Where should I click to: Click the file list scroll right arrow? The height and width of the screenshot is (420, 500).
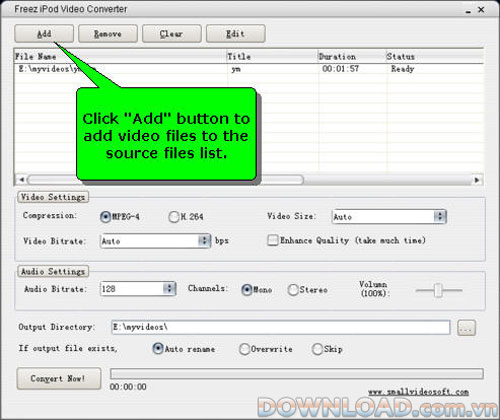[477, 180]
